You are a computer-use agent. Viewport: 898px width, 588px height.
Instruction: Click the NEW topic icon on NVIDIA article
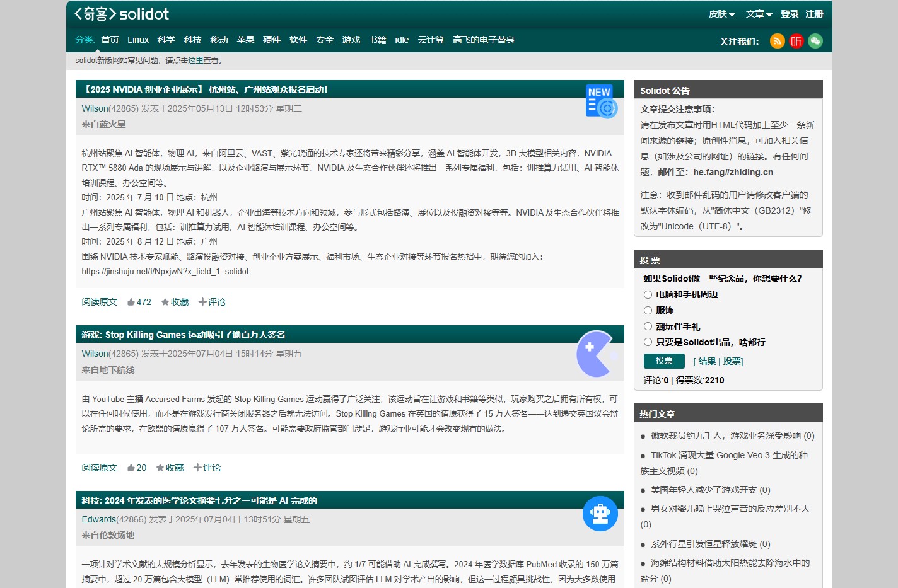(601, 101)
